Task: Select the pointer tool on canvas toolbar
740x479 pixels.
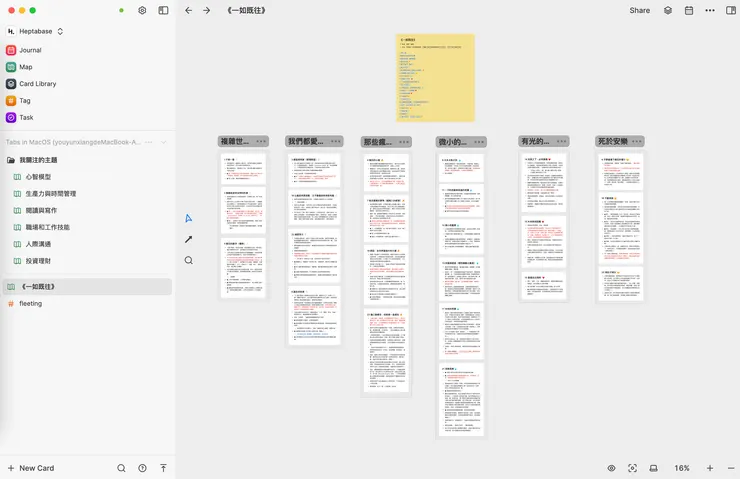Action: (188, 218)
